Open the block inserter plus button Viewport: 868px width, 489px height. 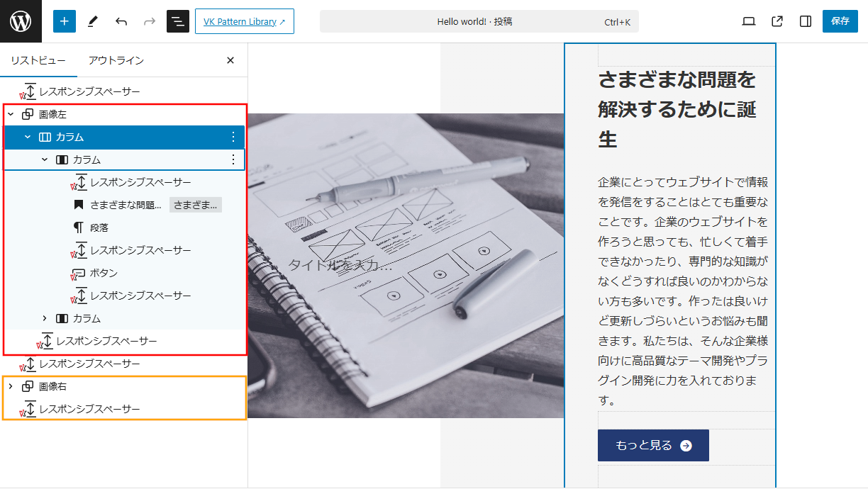pyautogui.click(x=64, y=21)
